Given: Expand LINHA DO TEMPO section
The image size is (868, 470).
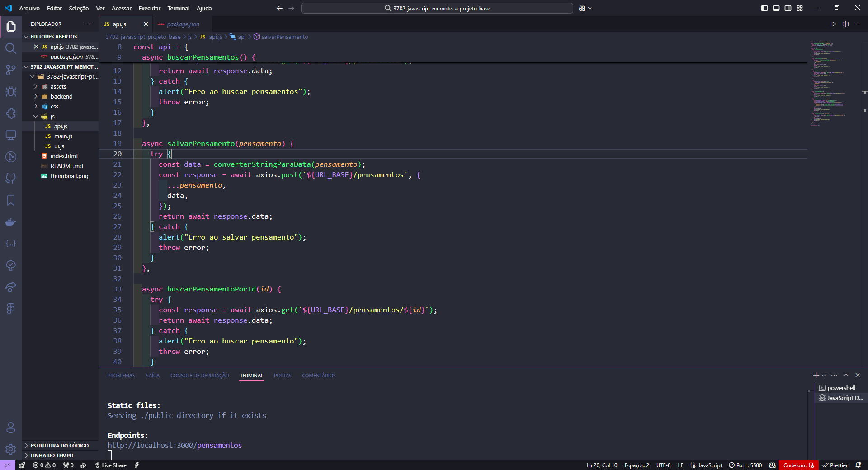Looking at the screenshot, I should pos(60,456).
